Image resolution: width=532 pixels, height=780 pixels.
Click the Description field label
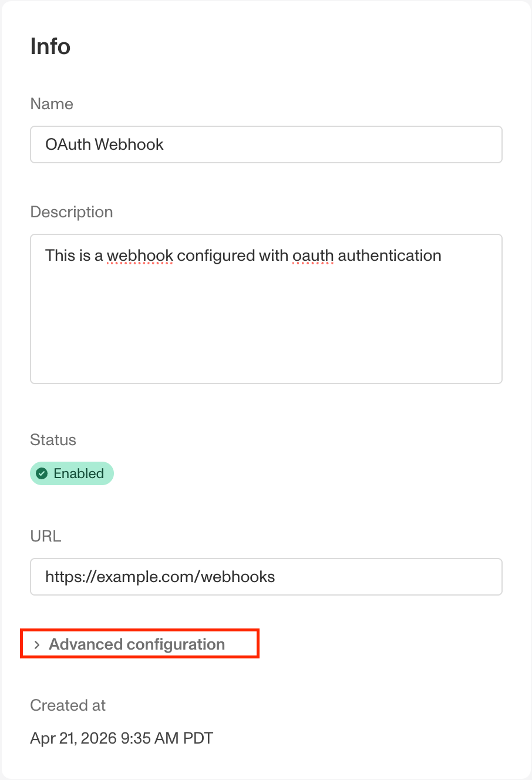72,212
